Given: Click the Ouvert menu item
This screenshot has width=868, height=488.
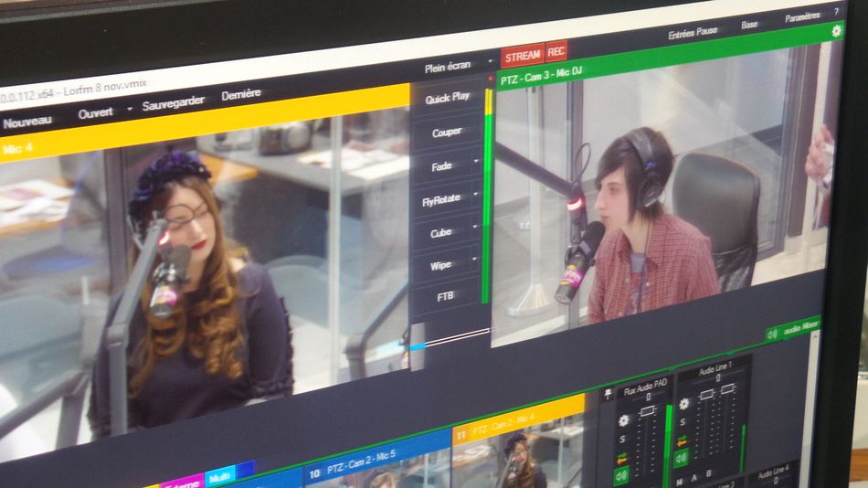Looking at the screenshot, I should (95, 113).
